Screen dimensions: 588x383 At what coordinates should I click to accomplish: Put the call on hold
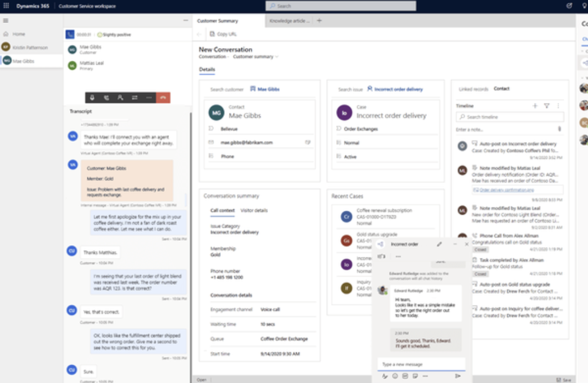[x=106, y=97]
